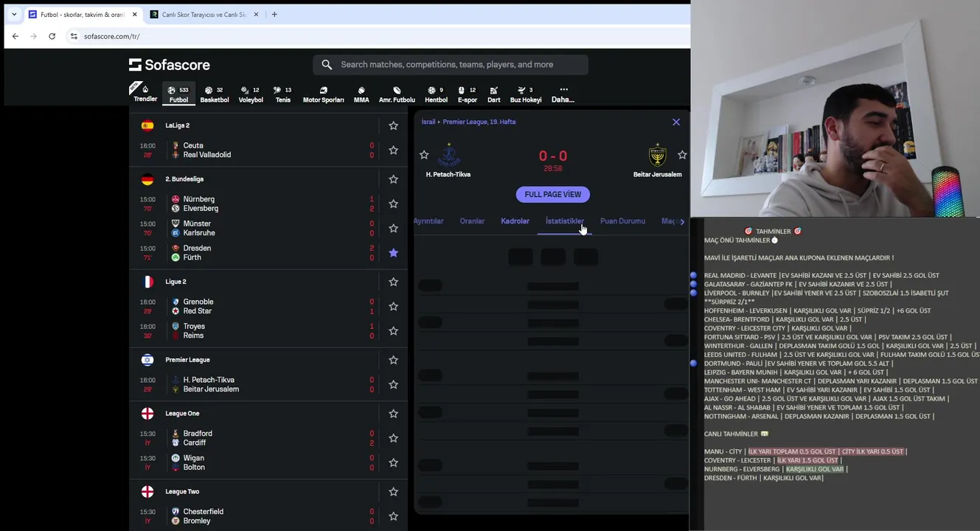Open the Tenis sport category

[283, 94]
